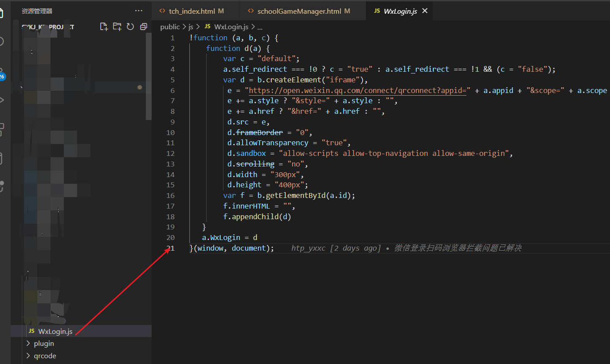Click the explorer panel vertical scrollbar

(x=149, y=76)
